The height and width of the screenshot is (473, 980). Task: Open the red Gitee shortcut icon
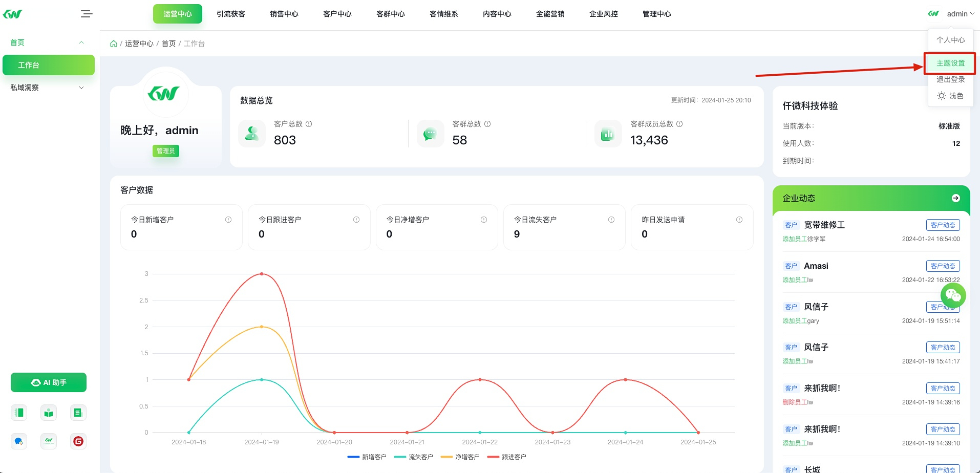click(78, 441)
